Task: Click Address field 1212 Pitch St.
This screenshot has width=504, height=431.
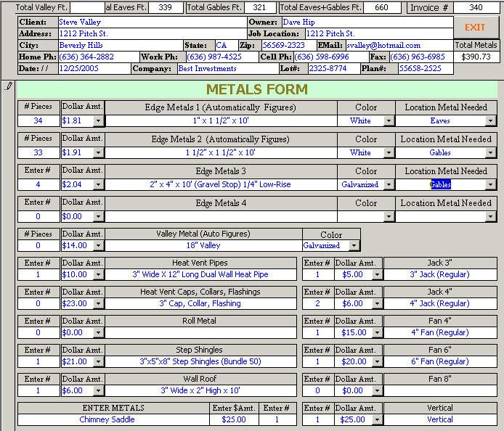Action: click(x=153, y=33)
